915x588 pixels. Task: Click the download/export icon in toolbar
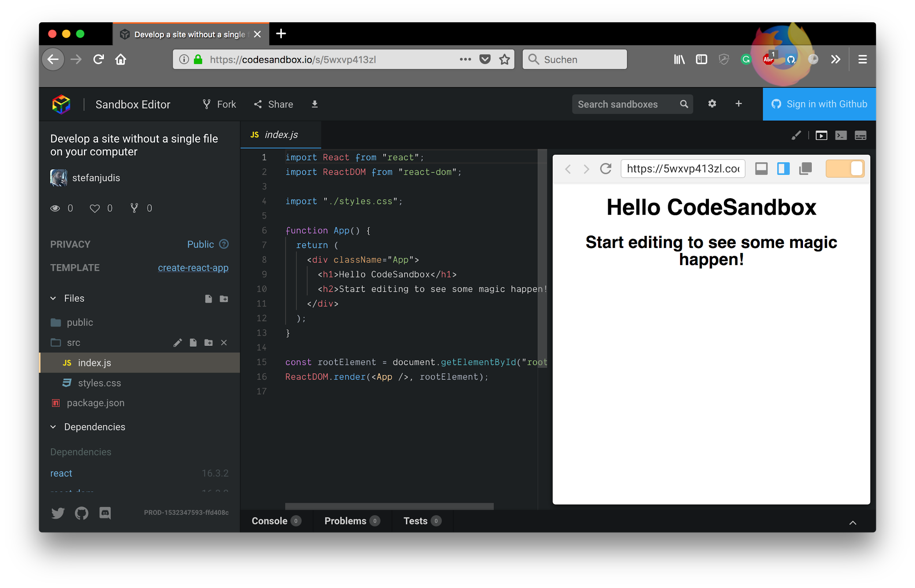click(314, 105)
